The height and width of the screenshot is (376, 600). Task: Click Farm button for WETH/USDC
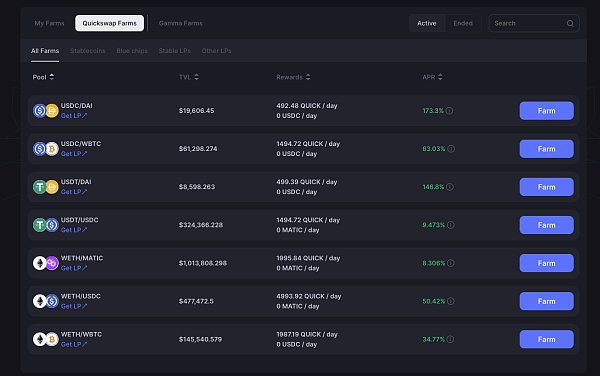tap(546, 301)
